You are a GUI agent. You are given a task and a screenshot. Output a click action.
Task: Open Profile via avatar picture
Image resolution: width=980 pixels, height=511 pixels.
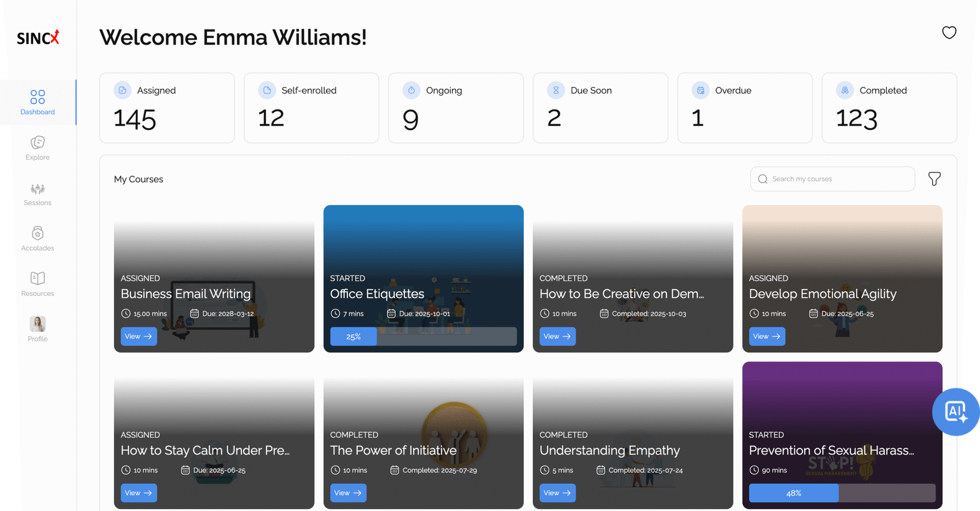[37, 324]
